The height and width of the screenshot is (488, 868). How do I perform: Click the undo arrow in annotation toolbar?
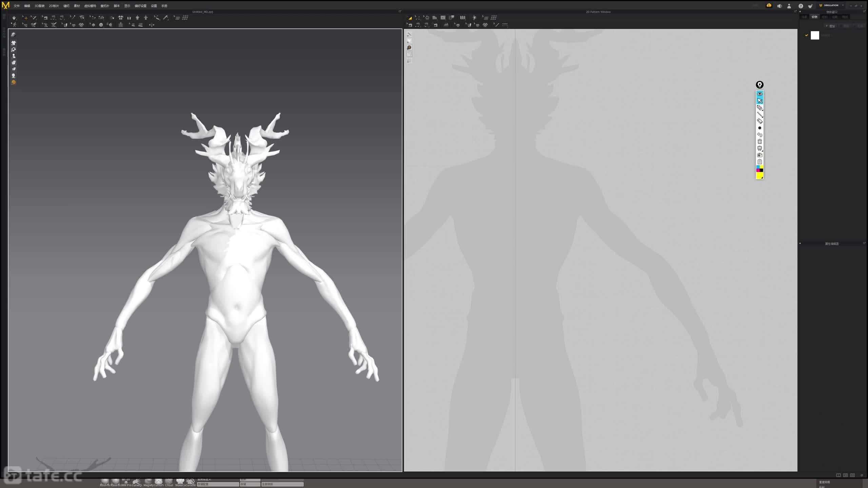tap(759, 135)
